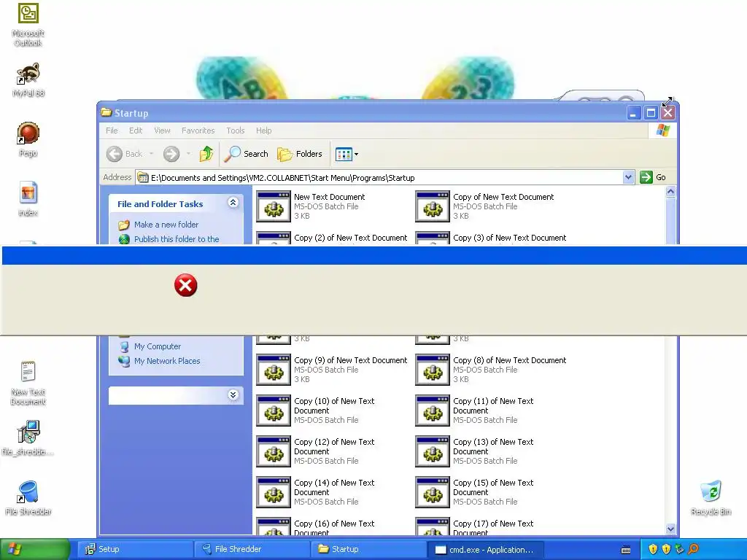Click the Windows Start button
The width and height of the screenshot is (747, 560).
35,549
